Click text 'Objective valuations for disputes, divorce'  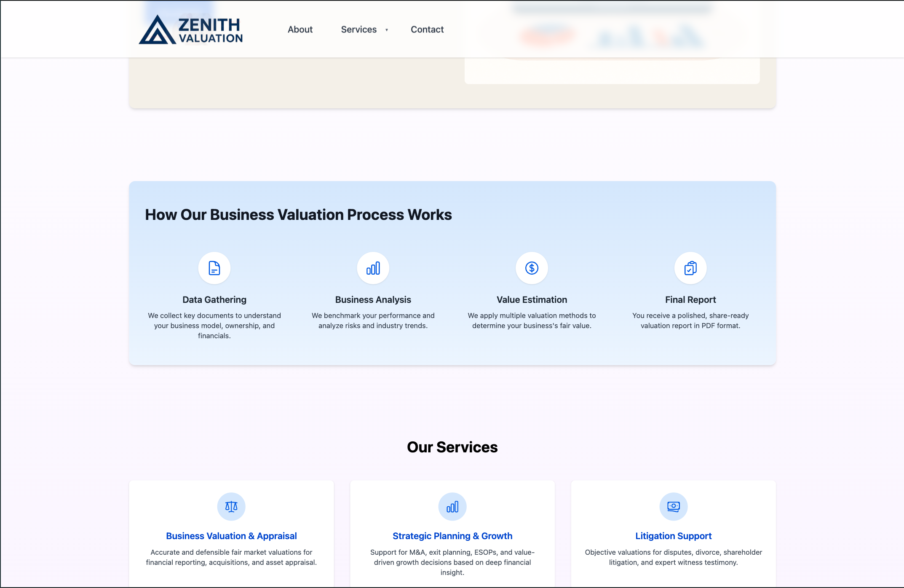[653, 552]
